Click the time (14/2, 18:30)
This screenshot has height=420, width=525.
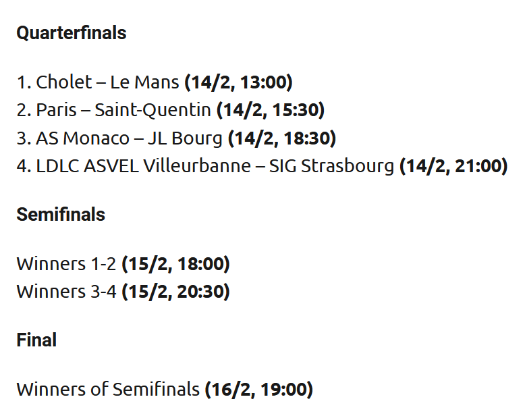point(282,138)
